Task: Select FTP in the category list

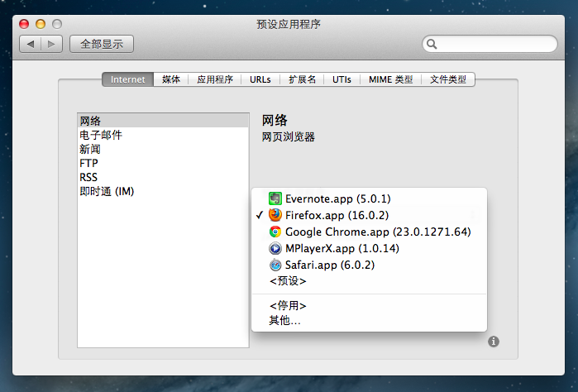Action: click(x=163, y=163)
